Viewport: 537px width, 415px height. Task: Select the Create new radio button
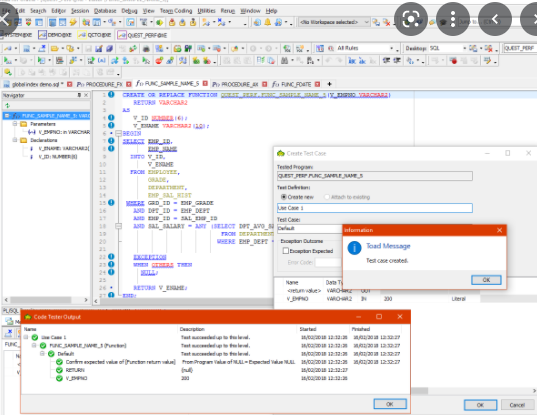[284, 197]
